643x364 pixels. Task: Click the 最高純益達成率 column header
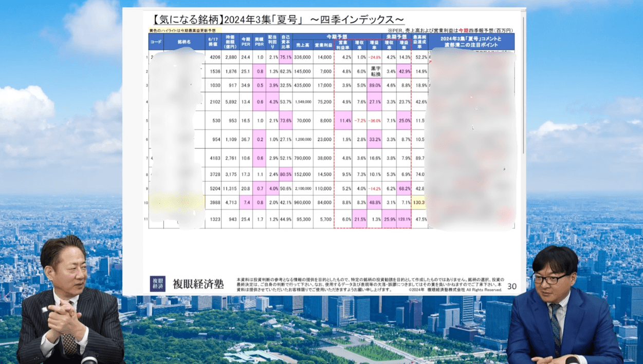tap(421, 42)
